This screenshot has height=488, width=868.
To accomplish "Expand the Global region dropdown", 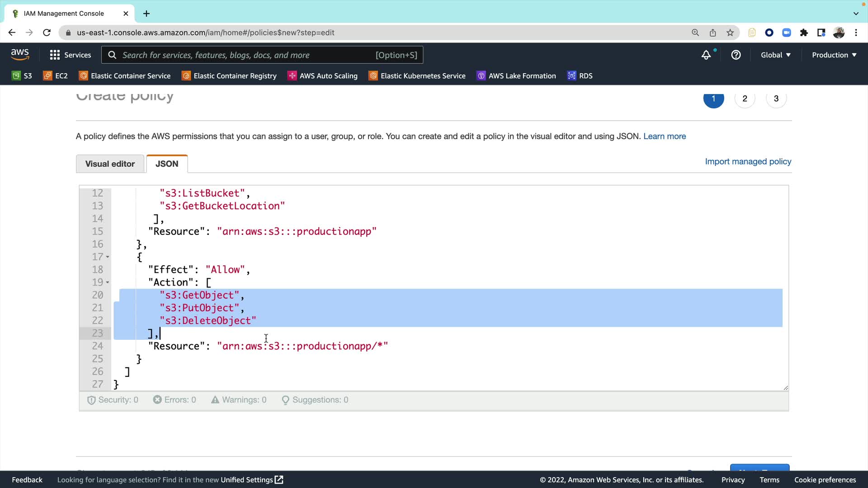I will (x=775, y=55).
